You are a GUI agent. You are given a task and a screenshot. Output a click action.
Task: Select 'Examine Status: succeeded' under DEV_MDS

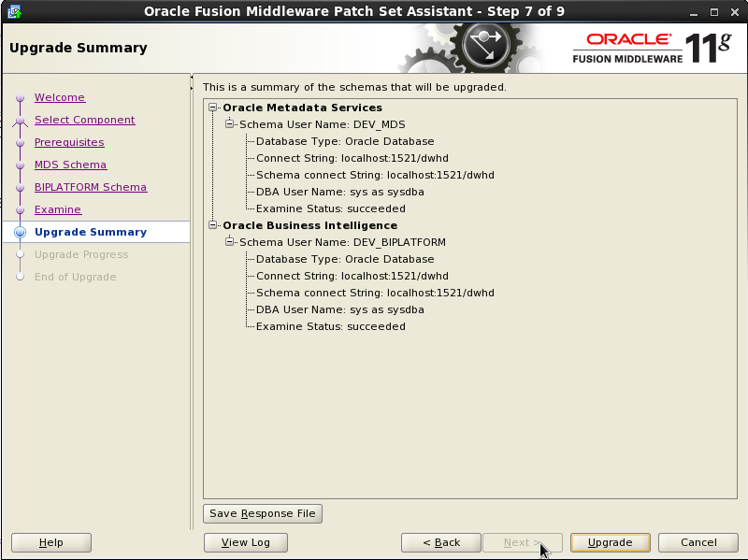[x=331, y=208]
